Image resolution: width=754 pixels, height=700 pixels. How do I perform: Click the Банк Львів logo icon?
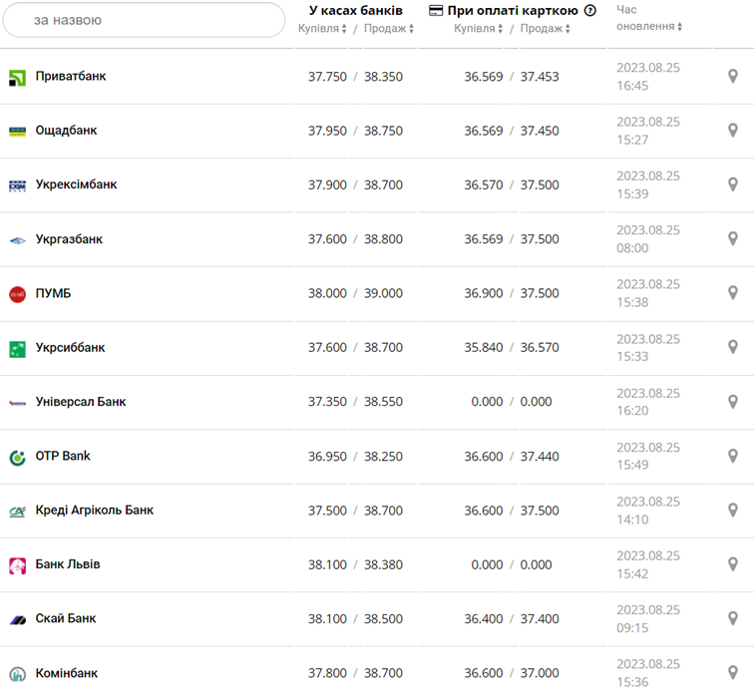tap(17, 565)
